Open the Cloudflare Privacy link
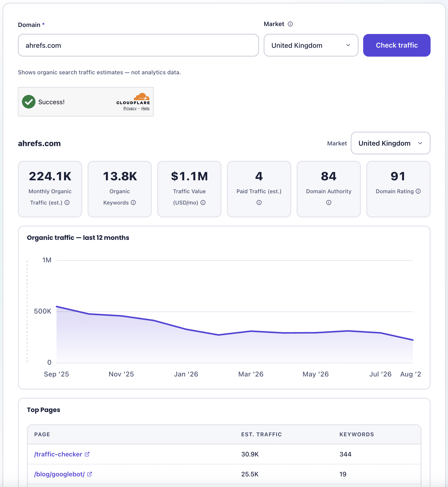Screen dimensions: 448x487 tap(130, 108)
